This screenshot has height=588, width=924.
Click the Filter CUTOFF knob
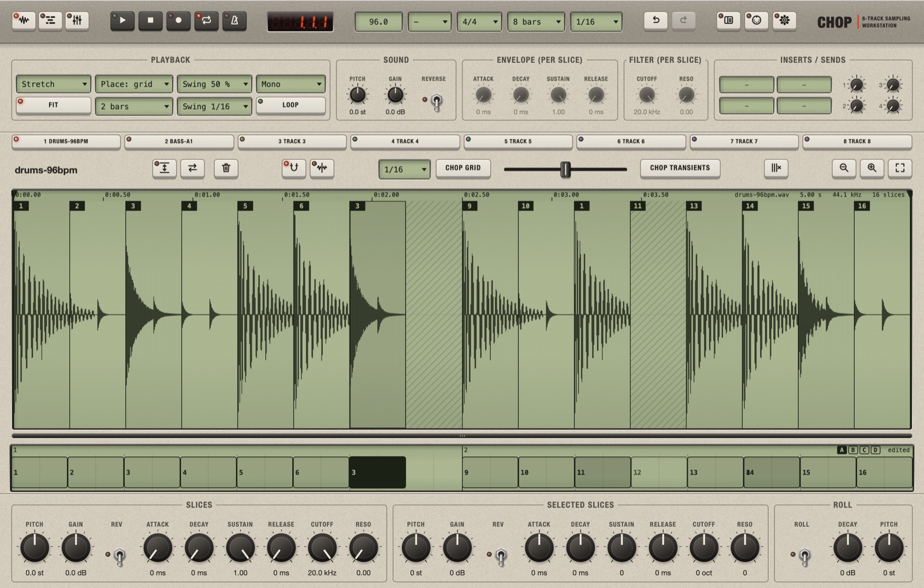point(647,95)
